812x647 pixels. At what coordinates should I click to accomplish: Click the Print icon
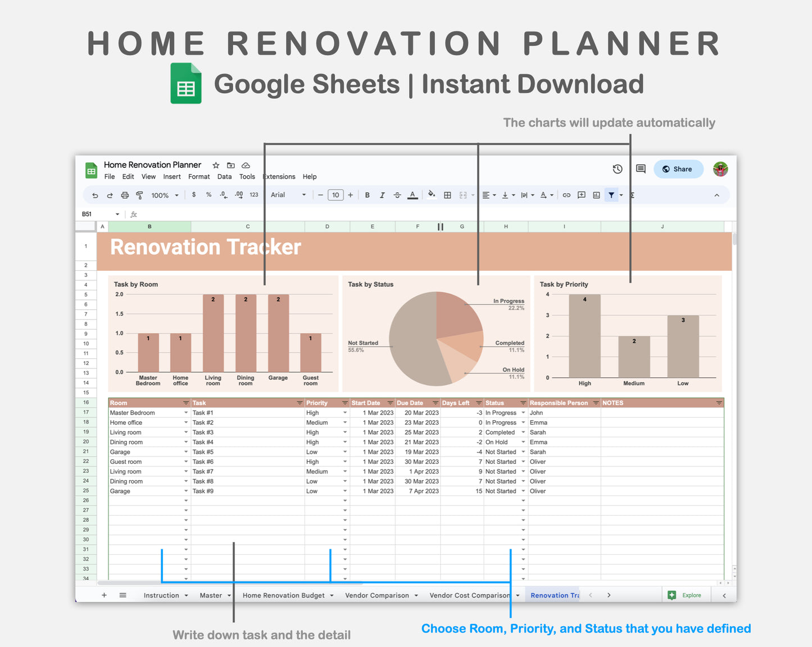pyautogui.click(x=124, y=195)
